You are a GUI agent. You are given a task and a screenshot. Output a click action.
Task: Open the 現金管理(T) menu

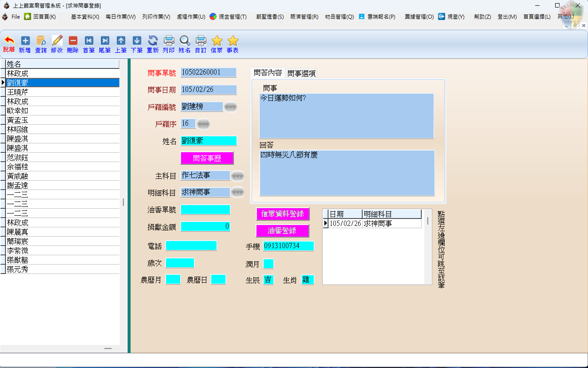coord(228,17)
